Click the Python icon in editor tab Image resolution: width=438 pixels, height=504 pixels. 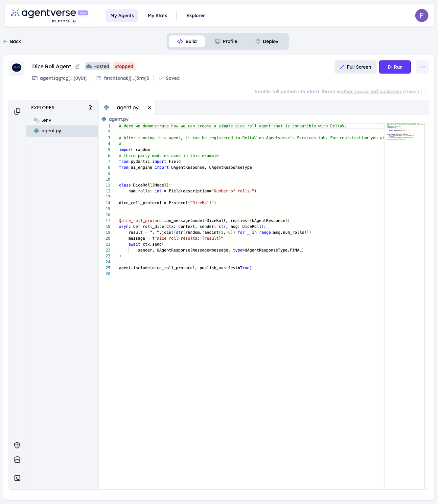[x=106, y=107]
